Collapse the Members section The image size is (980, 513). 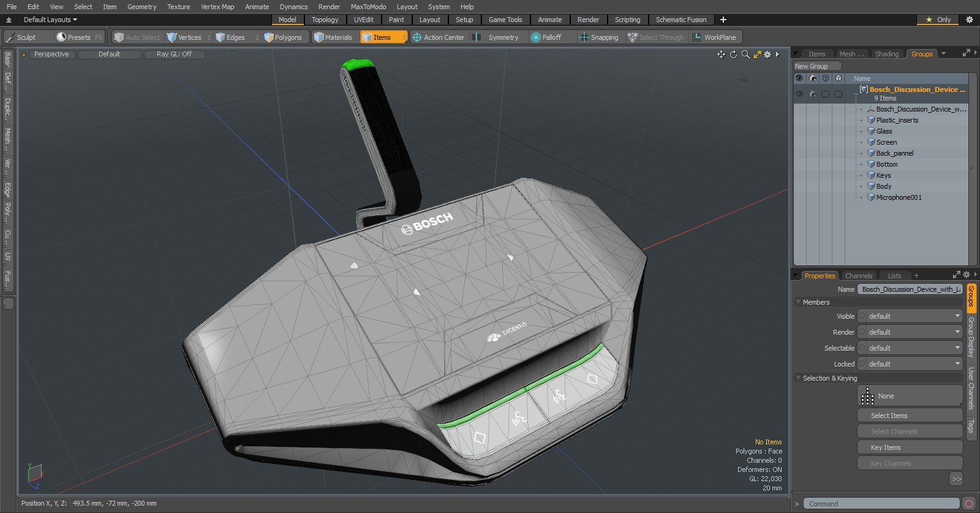(798, 302)
